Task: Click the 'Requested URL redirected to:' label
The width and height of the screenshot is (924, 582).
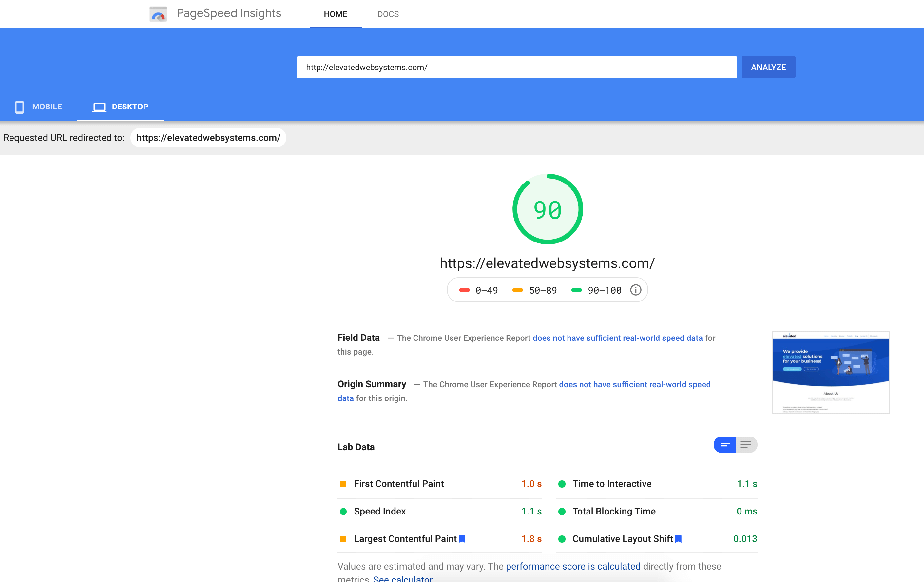Action: coord(64,138)
